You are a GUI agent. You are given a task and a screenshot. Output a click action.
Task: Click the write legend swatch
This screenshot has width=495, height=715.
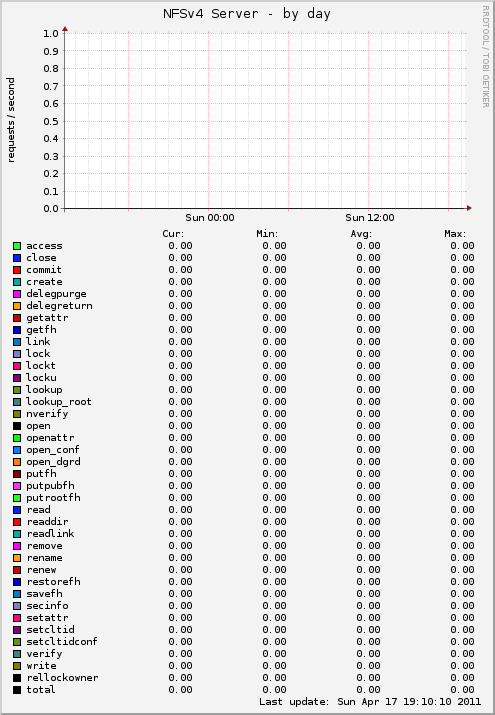(x=17, y=666)
